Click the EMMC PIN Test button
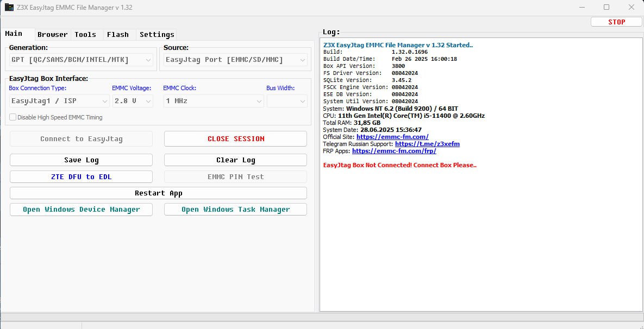 click(235, 177)
